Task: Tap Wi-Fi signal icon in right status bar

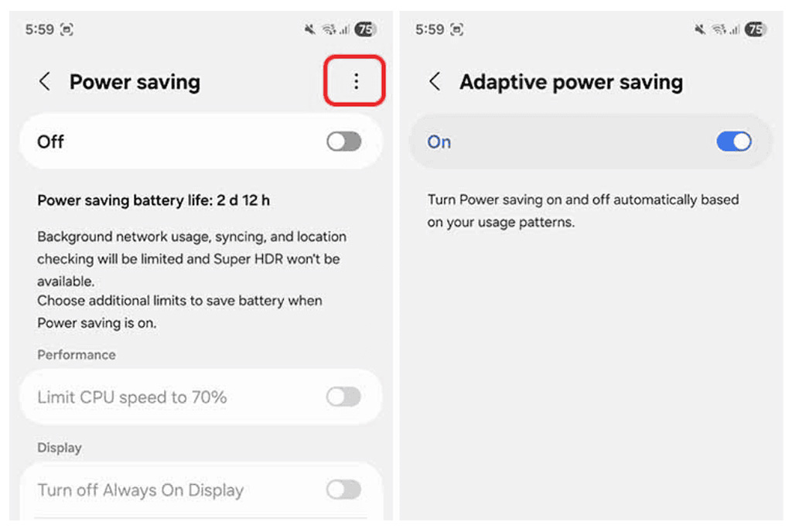Action: coord(719,30)
